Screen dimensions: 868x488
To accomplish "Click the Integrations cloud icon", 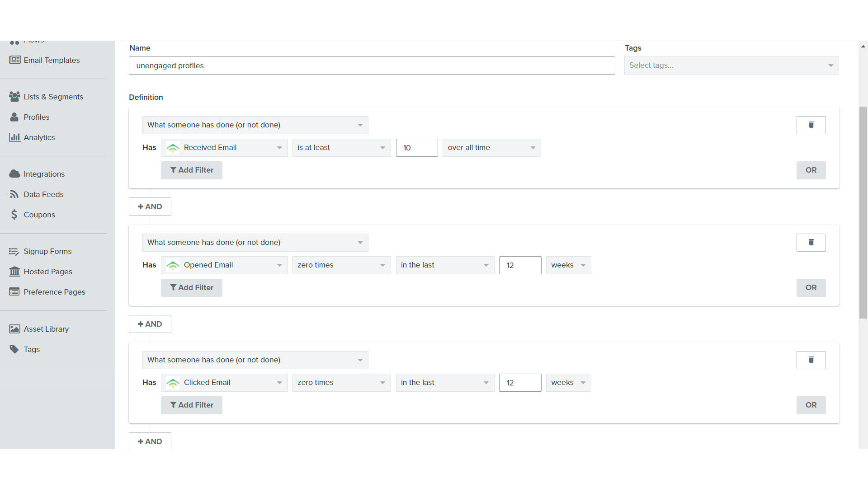I will [x=14, y=174].
